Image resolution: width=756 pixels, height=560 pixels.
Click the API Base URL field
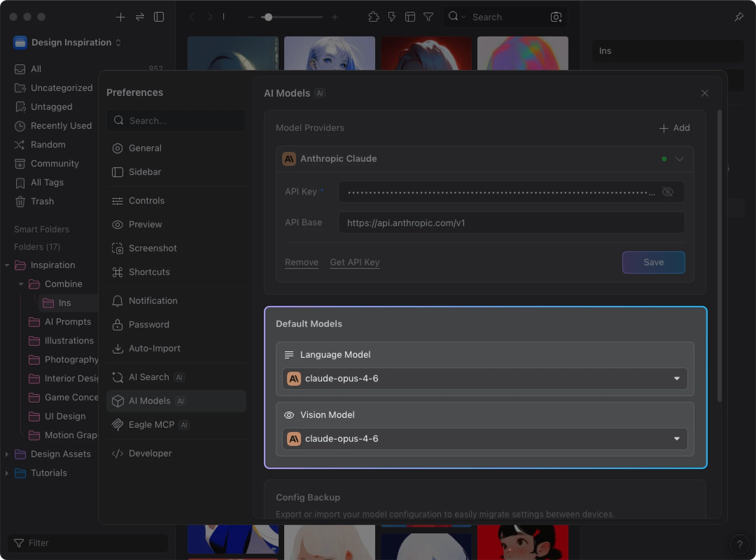(x=511, y=223)
